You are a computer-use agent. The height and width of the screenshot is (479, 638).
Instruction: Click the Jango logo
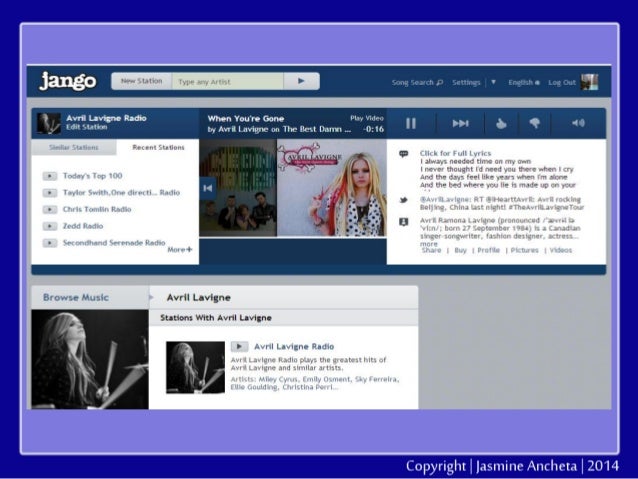[68, 81]
